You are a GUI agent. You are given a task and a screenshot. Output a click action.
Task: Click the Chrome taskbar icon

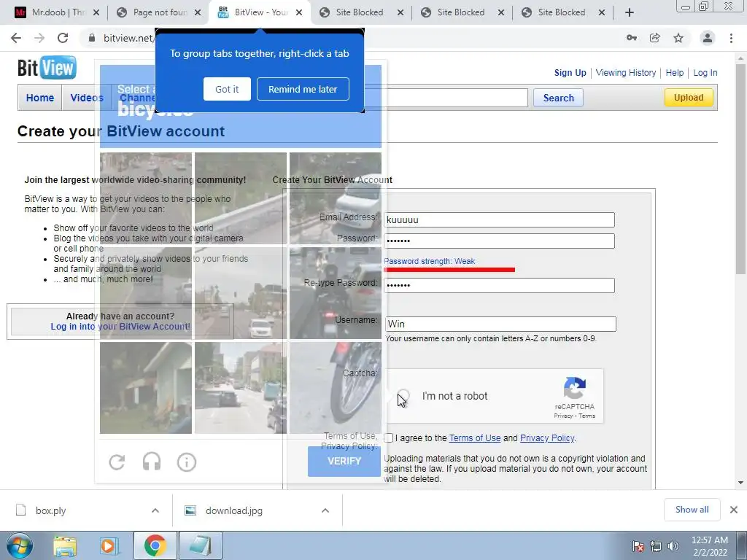pyautogui.click(x=155, y=546)
